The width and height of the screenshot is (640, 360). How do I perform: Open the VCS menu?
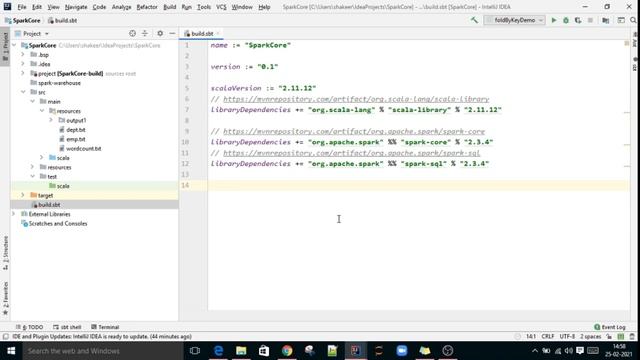[x=221, y=7]
